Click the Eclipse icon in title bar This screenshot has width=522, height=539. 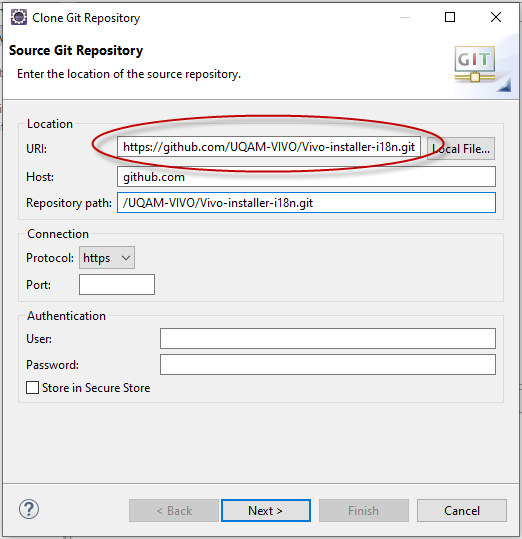click(x=19, y=17)
